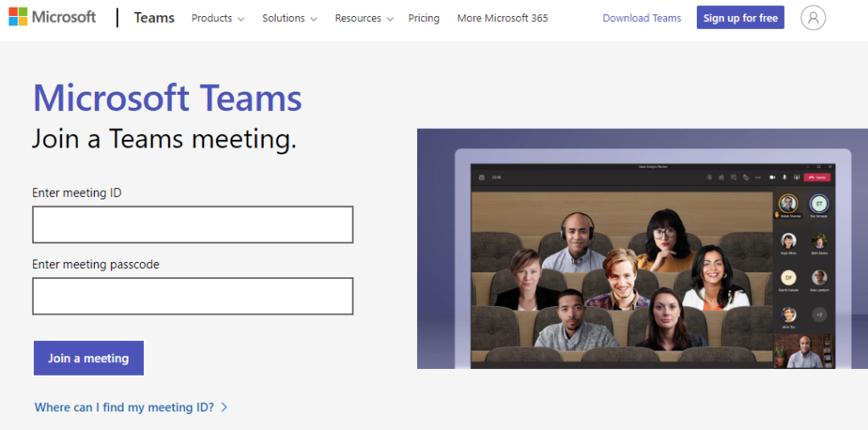Click Sign up for free button
The image size is (868, 430).
740,18
